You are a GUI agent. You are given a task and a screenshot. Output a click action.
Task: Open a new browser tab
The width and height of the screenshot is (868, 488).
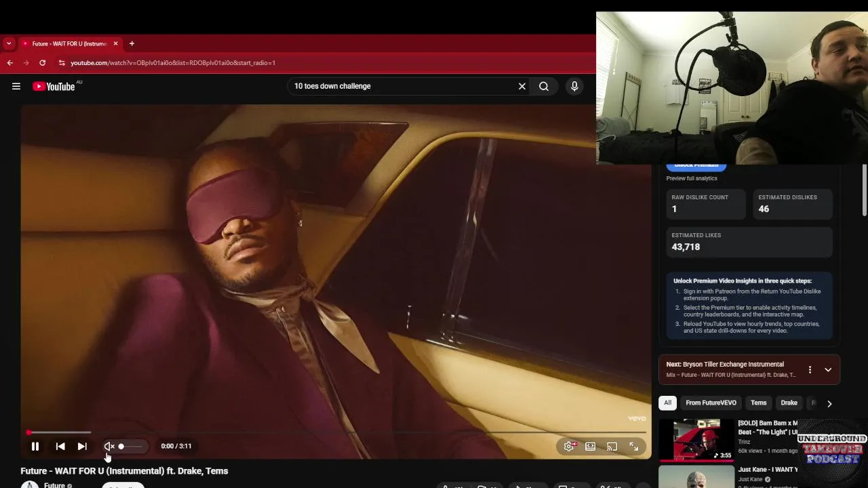coord(132,43)
